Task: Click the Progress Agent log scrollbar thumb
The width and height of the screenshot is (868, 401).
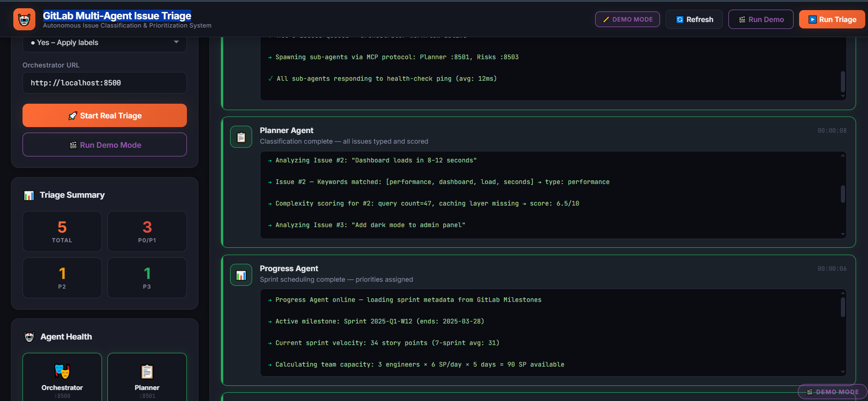Action: [x=843, y=307]
